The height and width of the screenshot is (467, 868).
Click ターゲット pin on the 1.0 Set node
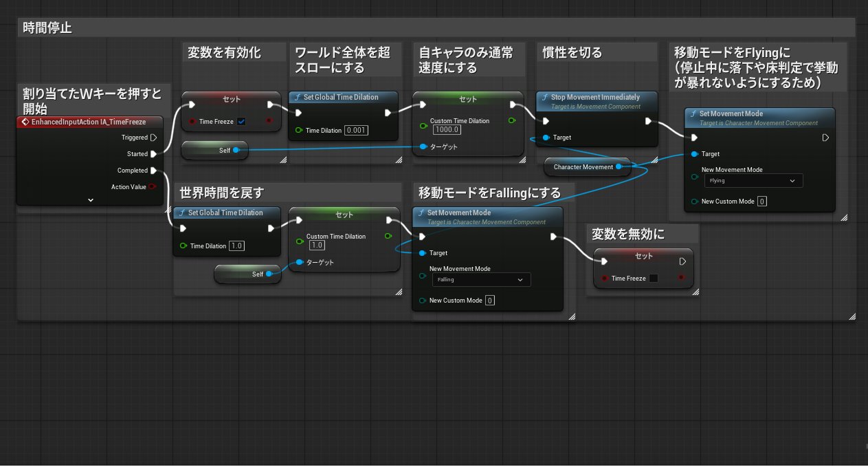[x=300, y=262]
